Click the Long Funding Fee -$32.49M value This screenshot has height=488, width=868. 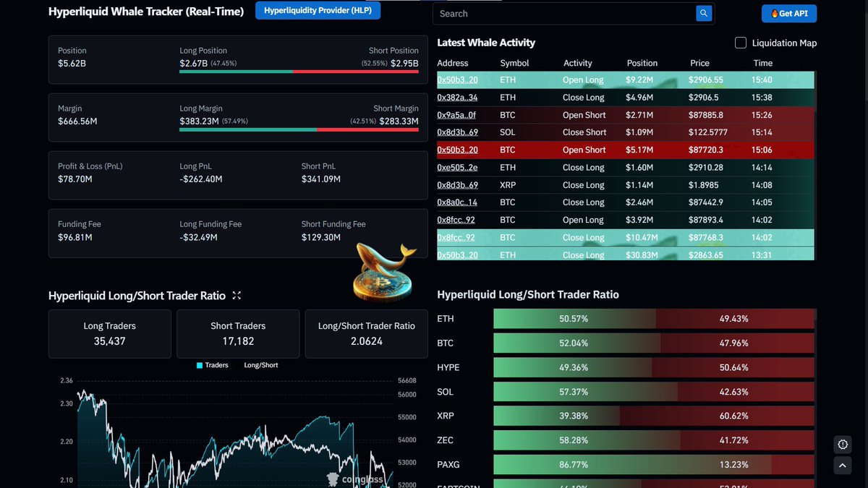[199, 237]
